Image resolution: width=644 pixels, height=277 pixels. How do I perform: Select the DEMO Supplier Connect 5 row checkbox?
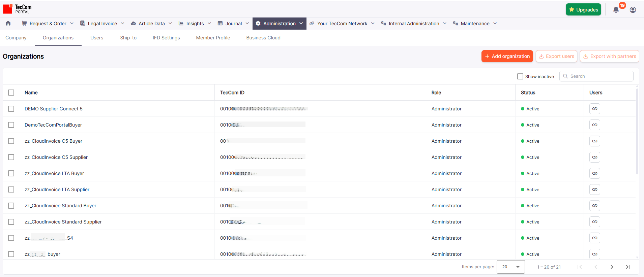click(x=11, y=109)
